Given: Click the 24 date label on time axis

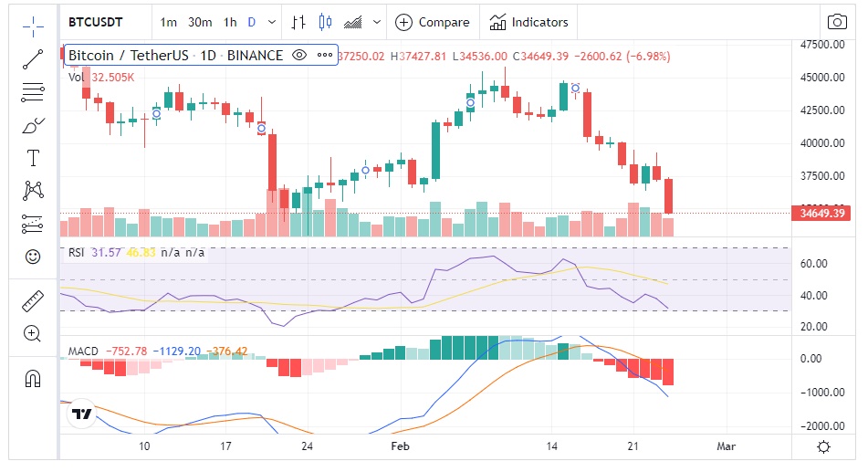Looking at the screenshot, I should point(307,446).
